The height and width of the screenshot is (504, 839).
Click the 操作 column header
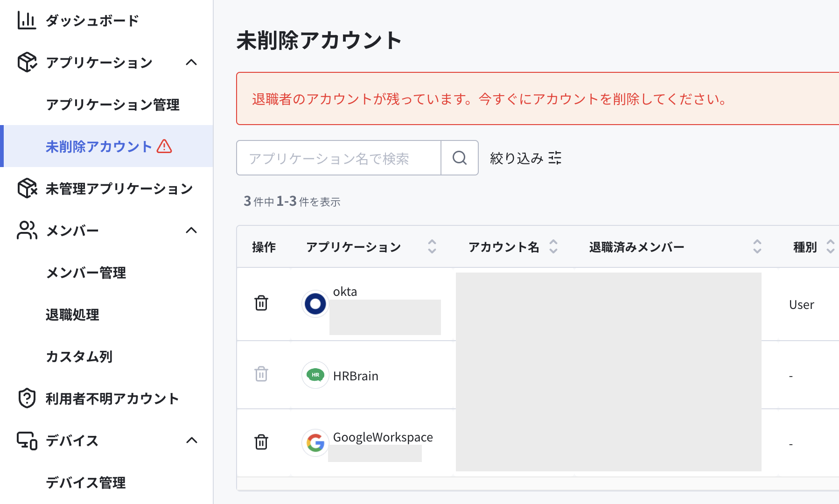pyautogui.click(x=264, y=247)
